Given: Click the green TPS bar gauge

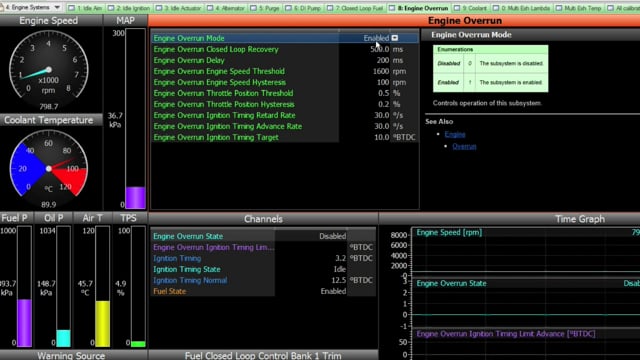Looking at the screenshot, I should coord(138,287).
